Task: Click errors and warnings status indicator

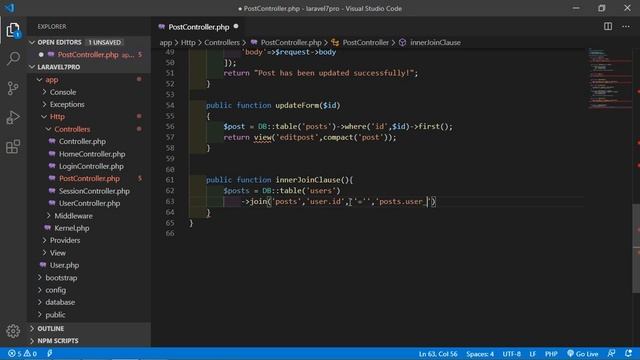Action: pyautogui.click(x=22, y=353)
